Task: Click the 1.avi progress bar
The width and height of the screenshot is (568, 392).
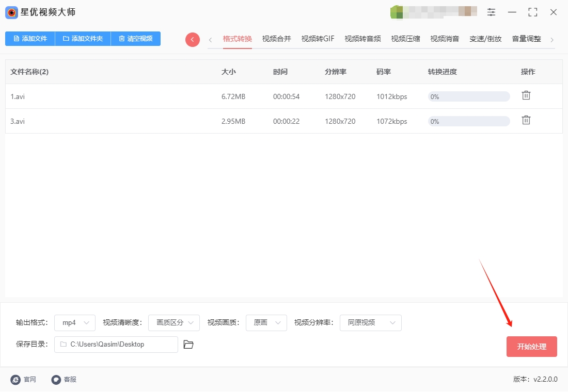Action: coord(469,96)
